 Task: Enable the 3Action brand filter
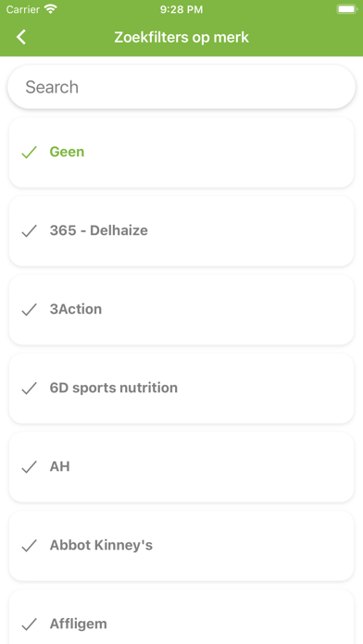(181, 310)
